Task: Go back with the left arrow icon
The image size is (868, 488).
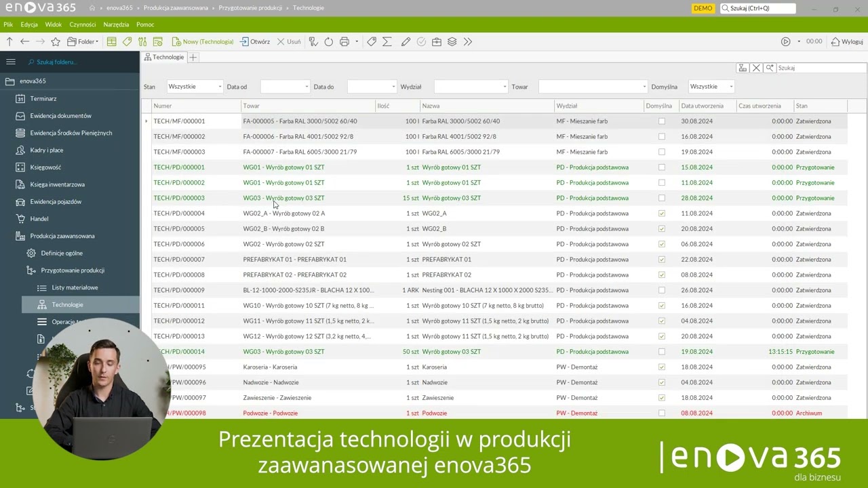Action: pos(24,41)
